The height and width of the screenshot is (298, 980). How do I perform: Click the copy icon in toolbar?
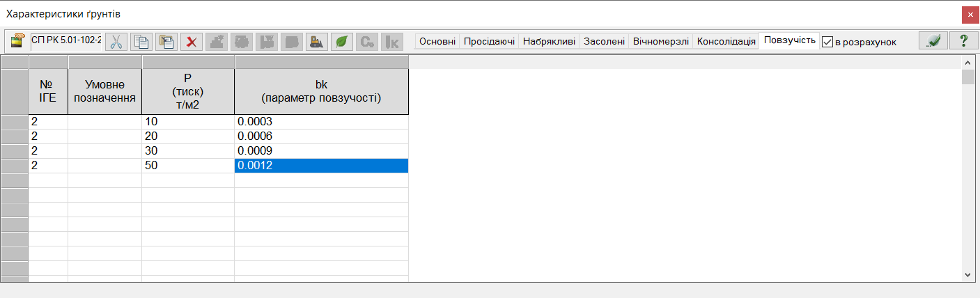tap(141, 41)
